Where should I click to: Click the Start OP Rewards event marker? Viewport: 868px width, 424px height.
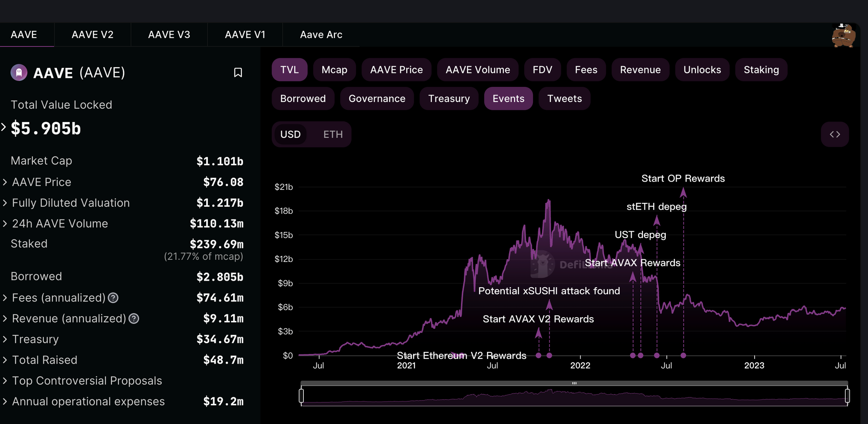click(x=683, y=355)
